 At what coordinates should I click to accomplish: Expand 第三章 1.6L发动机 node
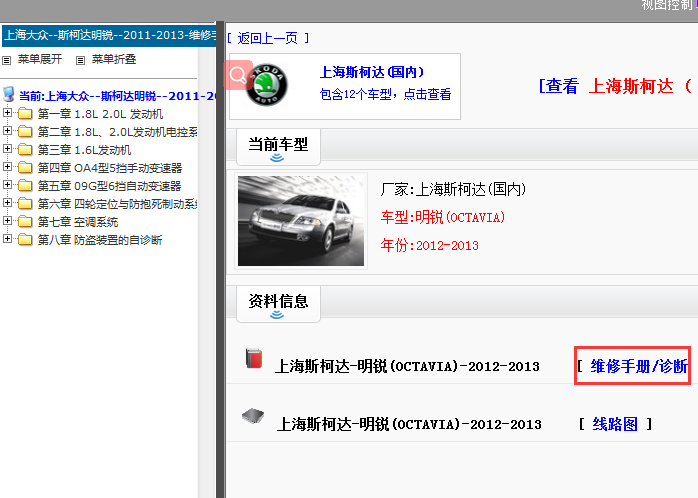[x=7, y=148]
